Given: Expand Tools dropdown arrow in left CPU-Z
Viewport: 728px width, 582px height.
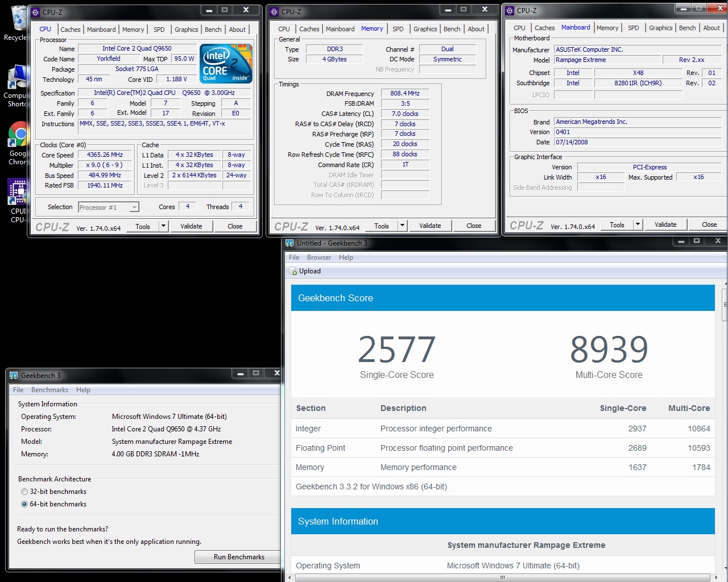Looking at the screenshot, I should (163, 226).
